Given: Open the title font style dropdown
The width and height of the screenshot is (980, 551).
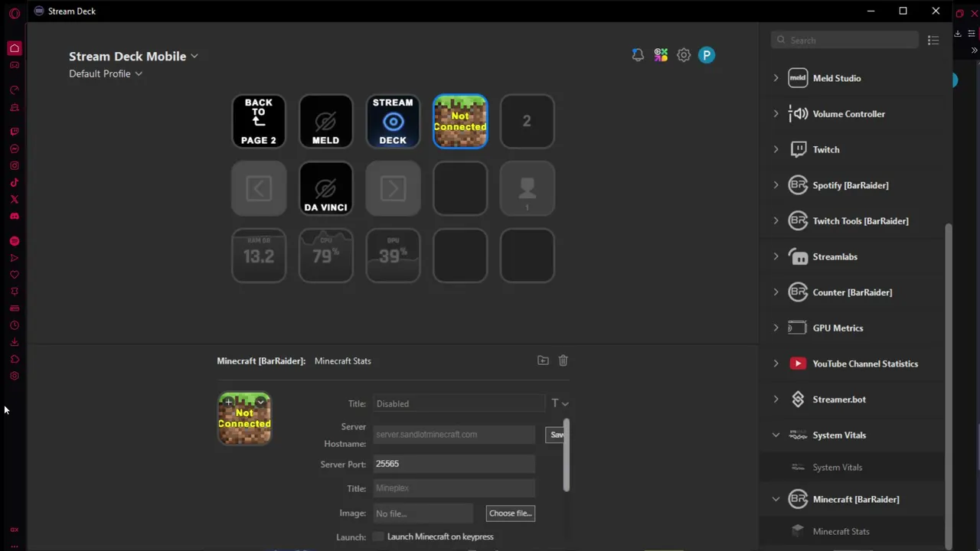Looking at the screenshot, I should (x=560, y=403).
